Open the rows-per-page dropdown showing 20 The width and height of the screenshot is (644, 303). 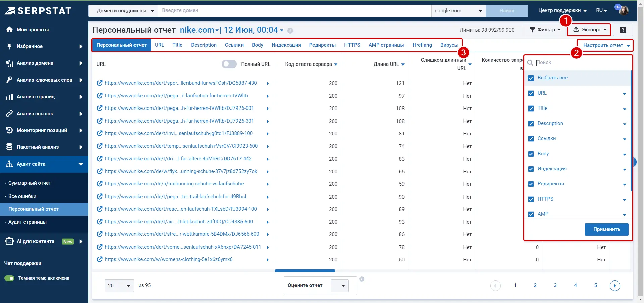(x=119, y=286)
